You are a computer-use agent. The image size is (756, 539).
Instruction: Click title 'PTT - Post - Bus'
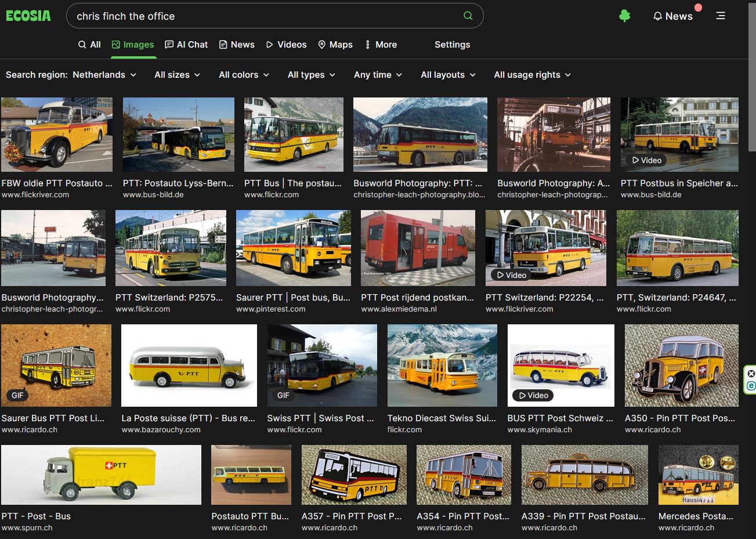click(36, 516)
